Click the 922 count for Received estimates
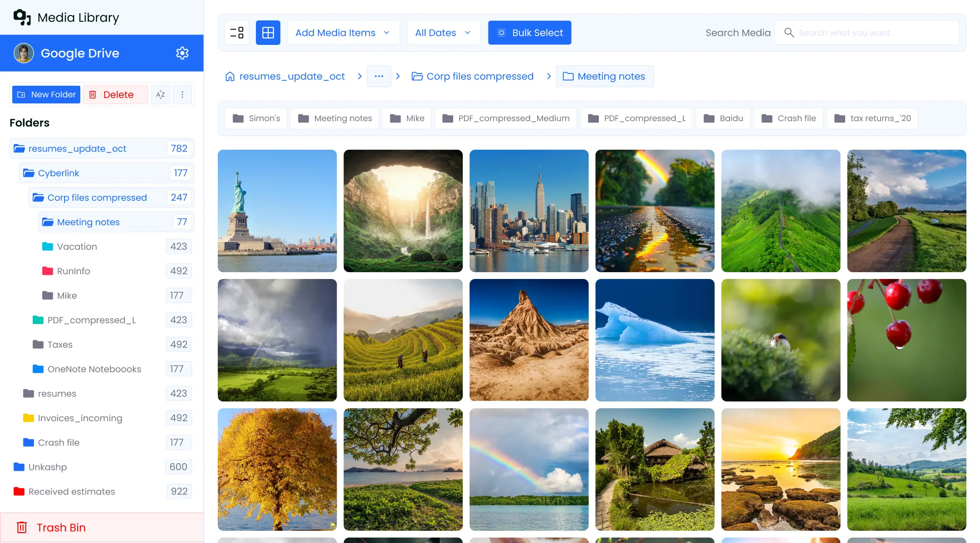 (179, 491)
